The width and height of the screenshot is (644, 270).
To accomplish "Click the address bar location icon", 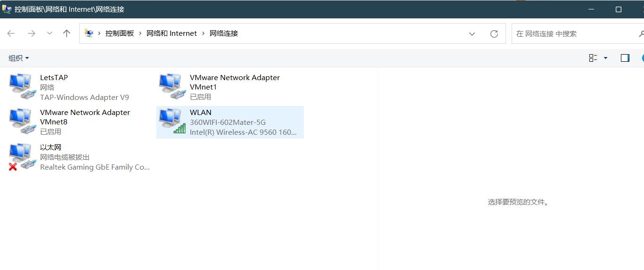I will coord(89,33).
